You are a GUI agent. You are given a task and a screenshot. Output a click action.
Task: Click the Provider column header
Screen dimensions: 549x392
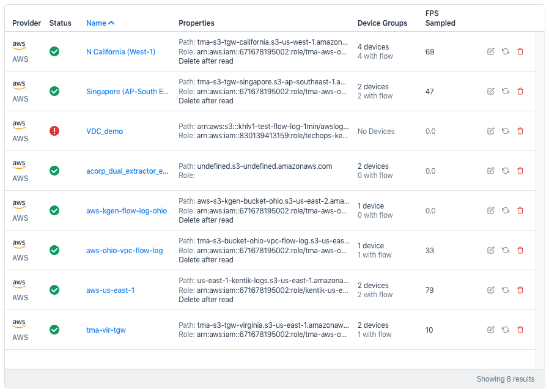(26, 23)
